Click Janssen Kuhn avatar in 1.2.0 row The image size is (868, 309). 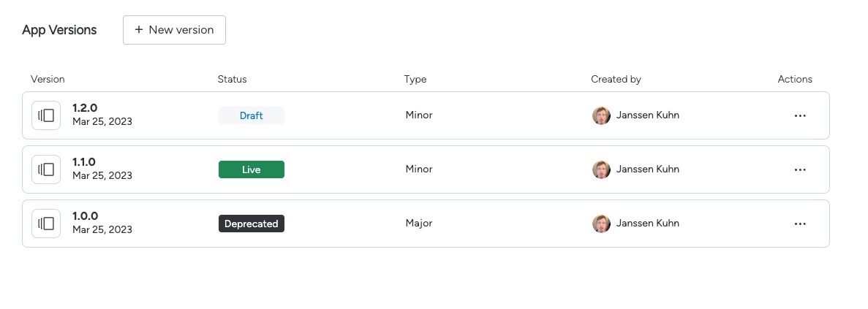pyautogui.click(x=601, y=115)
